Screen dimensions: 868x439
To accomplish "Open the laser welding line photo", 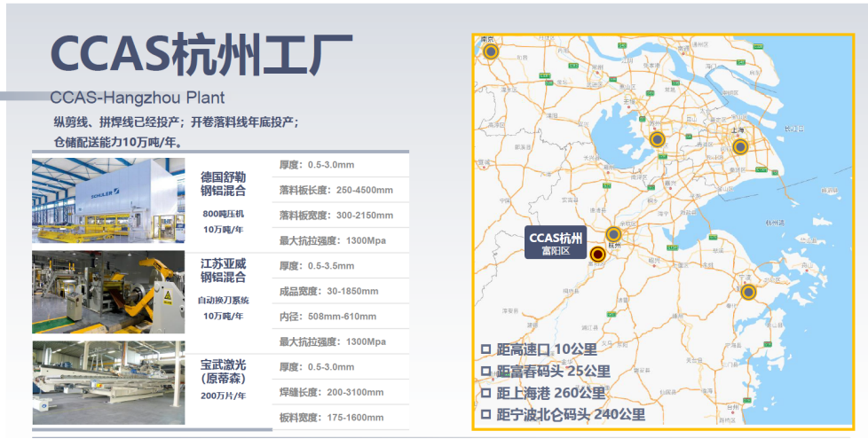I will point(108,382).
